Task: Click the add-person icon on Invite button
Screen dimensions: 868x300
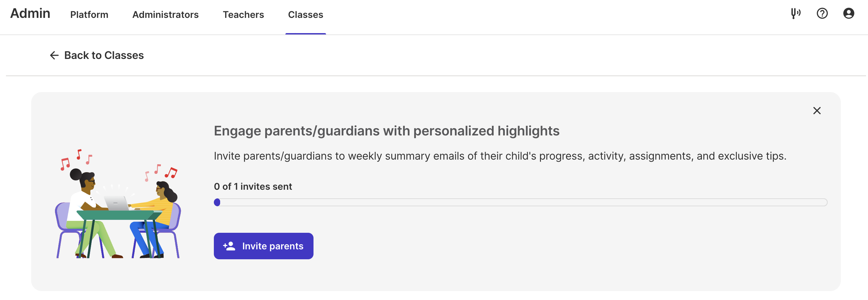Action: tap(229, 246)
